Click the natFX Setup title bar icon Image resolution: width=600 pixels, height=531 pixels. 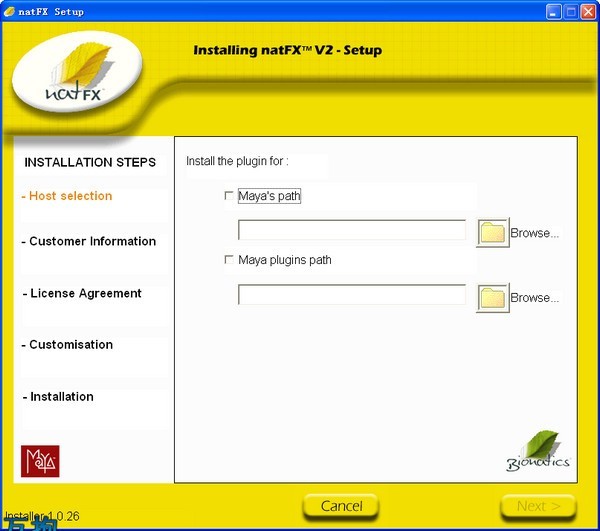click(x=9, y=11)
